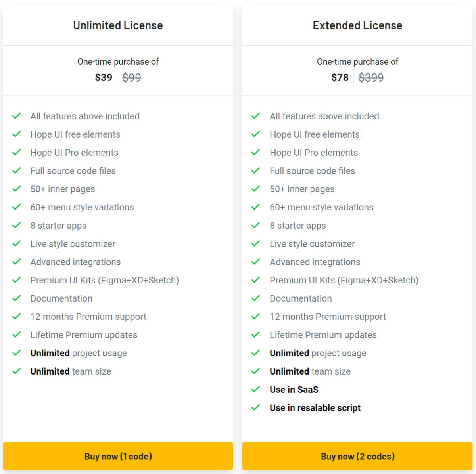This screenshot has width=476, height=474.
Task: Click the crossed-out $399 price
Action: pyautogui.click(x=370, y=78)
